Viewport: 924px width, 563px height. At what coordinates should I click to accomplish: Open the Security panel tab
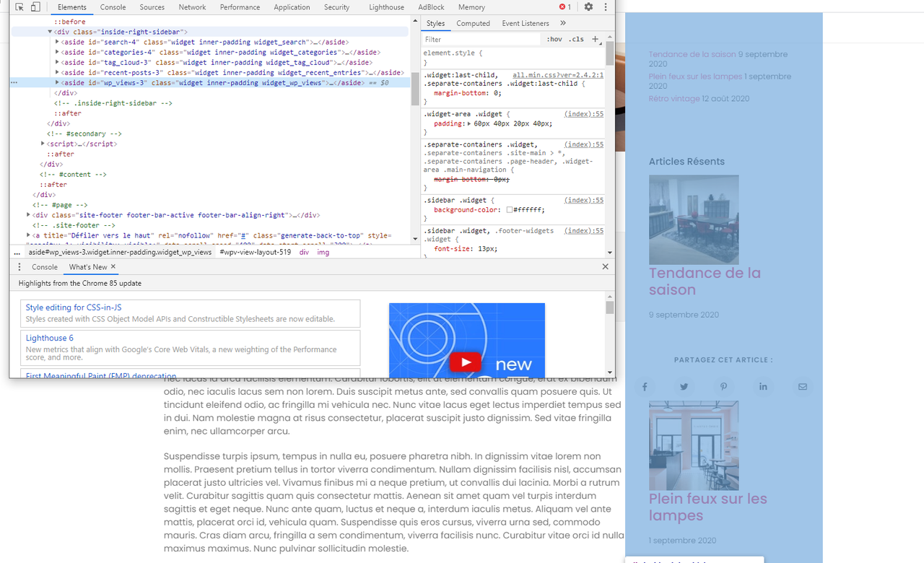(336, 7)
